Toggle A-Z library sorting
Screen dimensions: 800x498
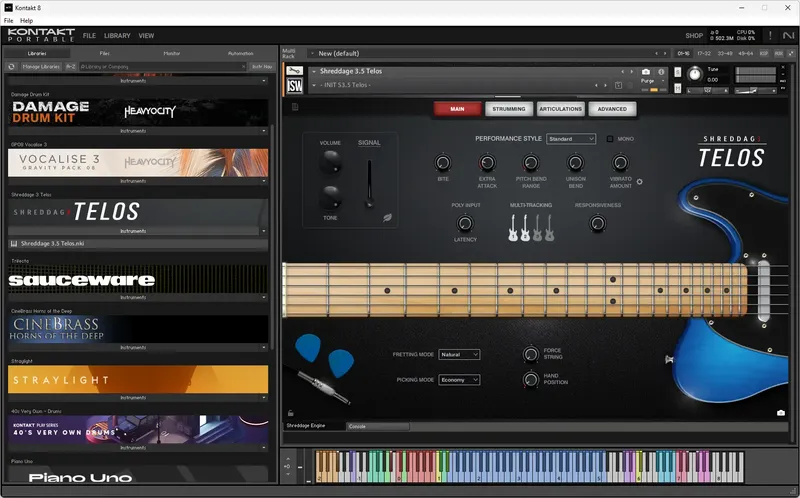coord(70,66)
